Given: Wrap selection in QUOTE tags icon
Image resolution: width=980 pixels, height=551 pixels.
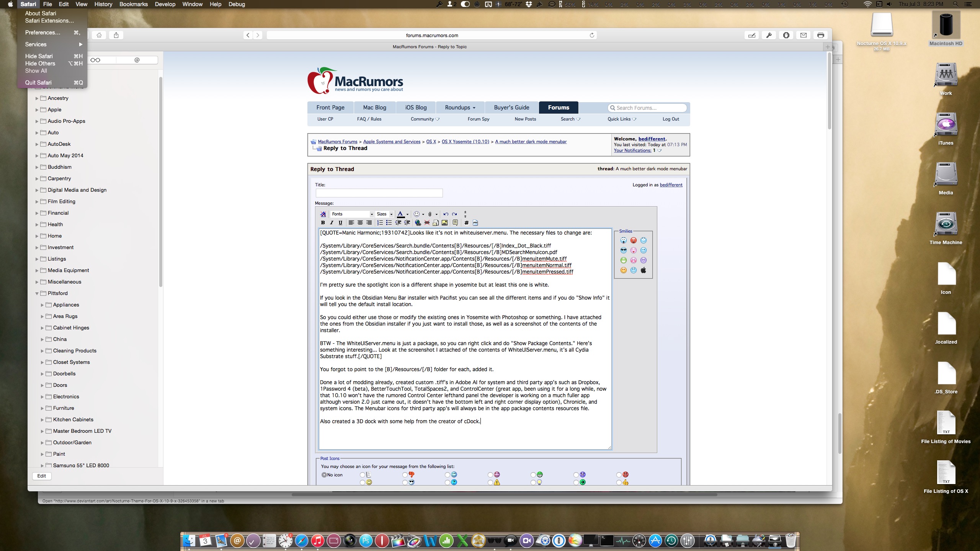Looking at the screenshot, I should [x=455, y=223].
